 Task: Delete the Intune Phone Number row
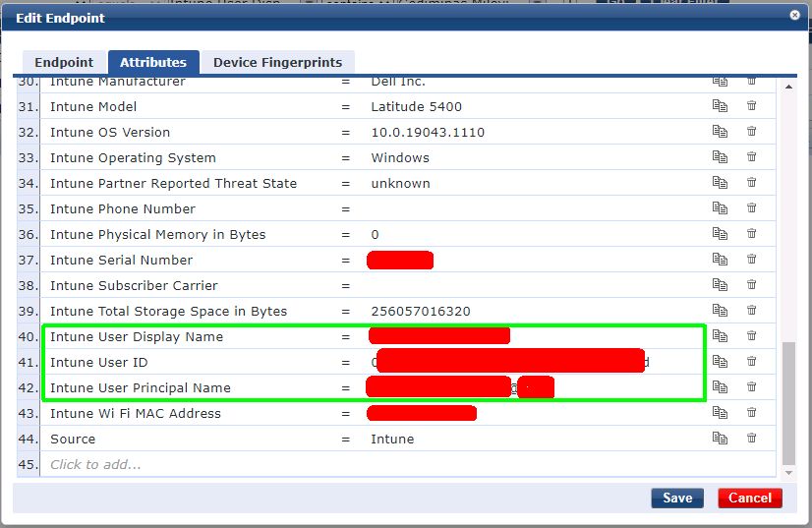coord(751,207)
